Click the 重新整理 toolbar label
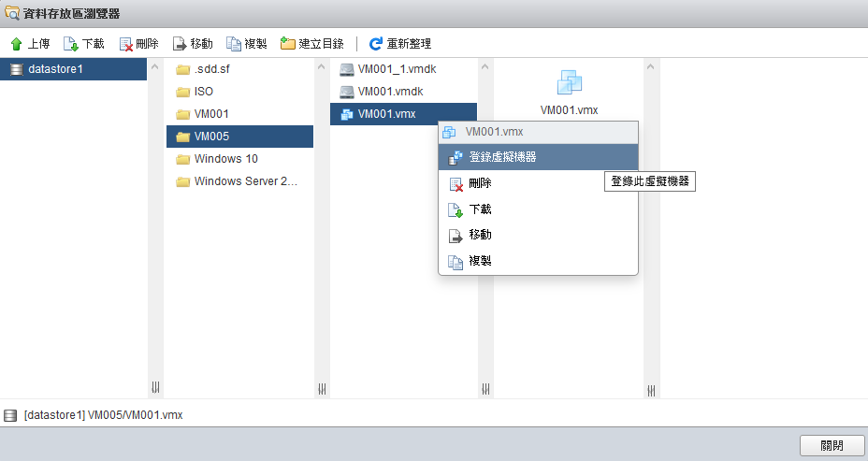This screenshot has height=461, width=868. pos(409,44)
